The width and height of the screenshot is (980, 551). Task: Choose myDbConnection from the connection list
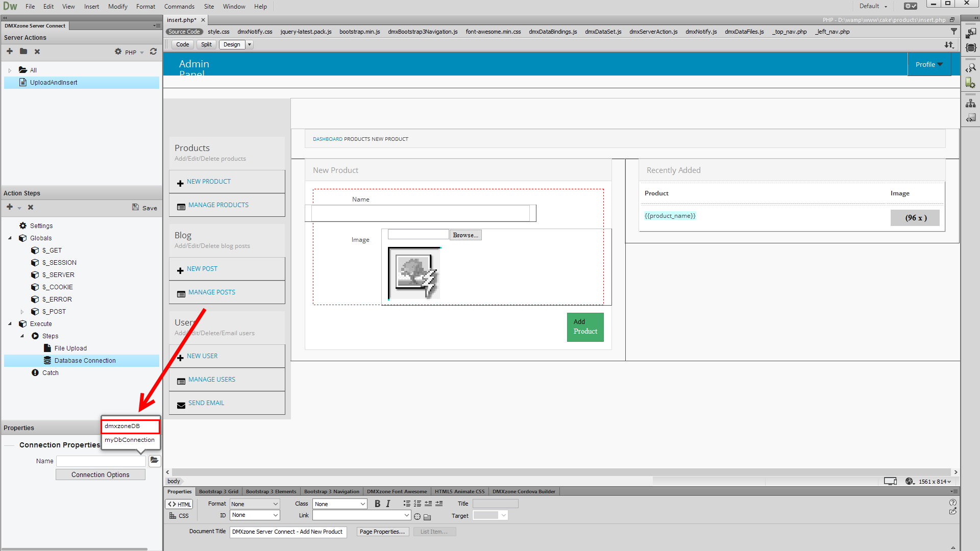[131, 440]
